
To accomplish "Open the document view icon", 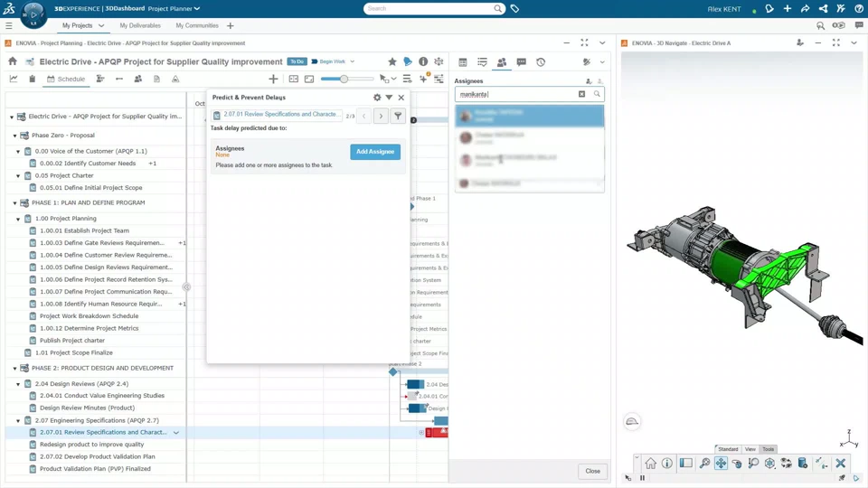I will (156, 80).
